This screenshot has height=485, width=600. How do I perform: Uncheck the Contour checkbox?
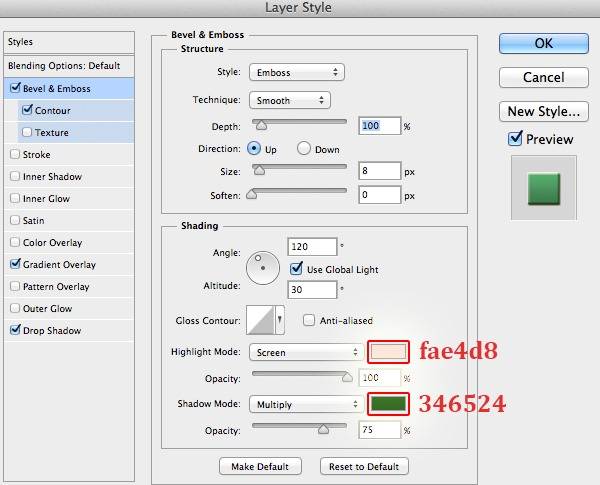[27, 110]
